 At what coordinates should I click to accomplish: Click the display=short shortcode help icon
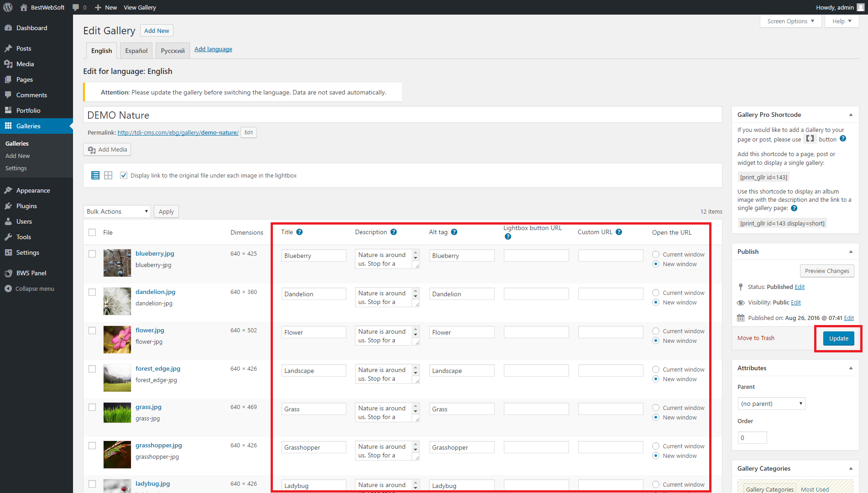794,208
